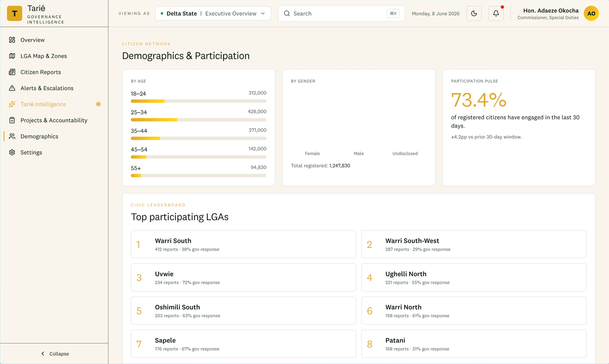609x364 pixels.
Task: Open Sapele leaderboard card
Action: [x=243, y=344]
